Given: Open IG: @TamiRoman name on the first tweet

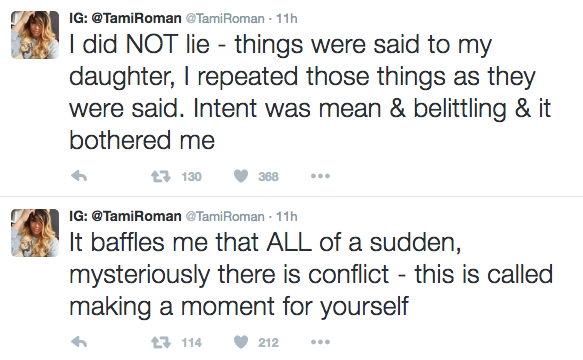Looking at the screenshot, I should pos(125,18).
